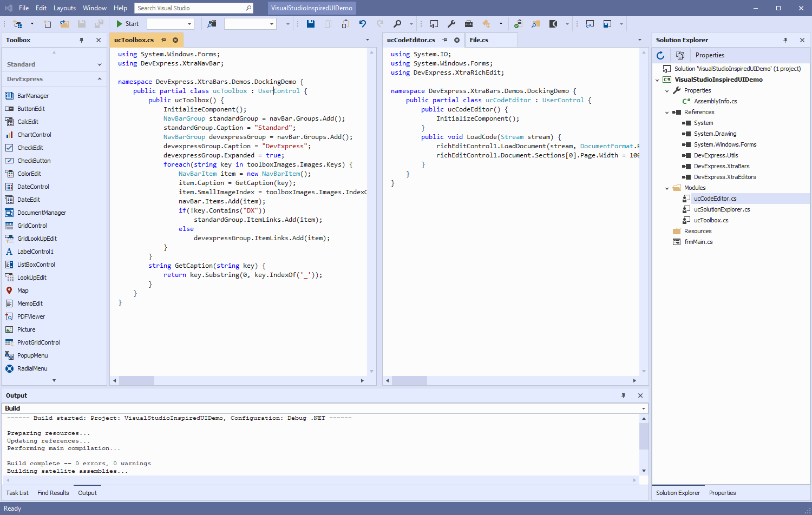Click the RadialMenu item in the Toolbox
This screenshot has width=812, height=515.
(x=34, y=368)
